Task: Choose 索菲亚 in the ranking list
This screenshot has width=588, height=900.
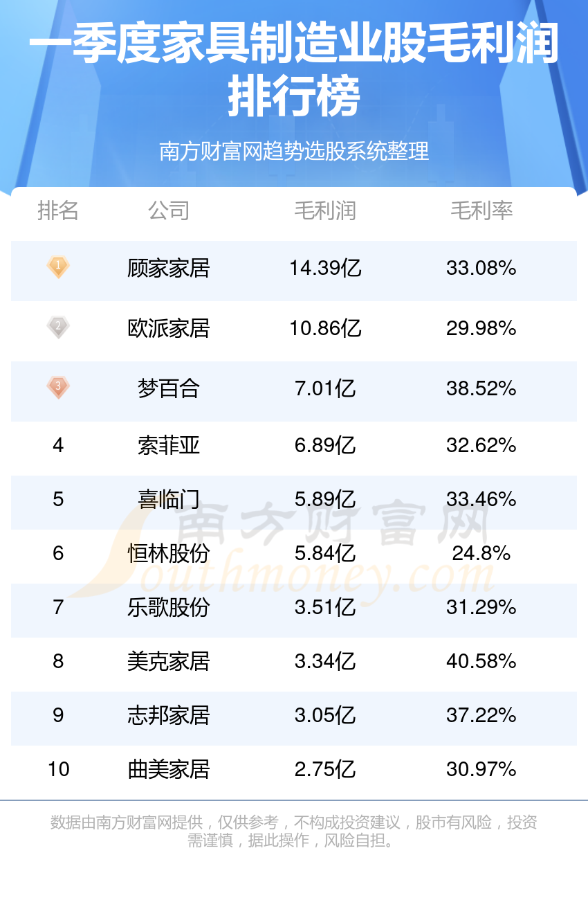Action: [169, 445]
